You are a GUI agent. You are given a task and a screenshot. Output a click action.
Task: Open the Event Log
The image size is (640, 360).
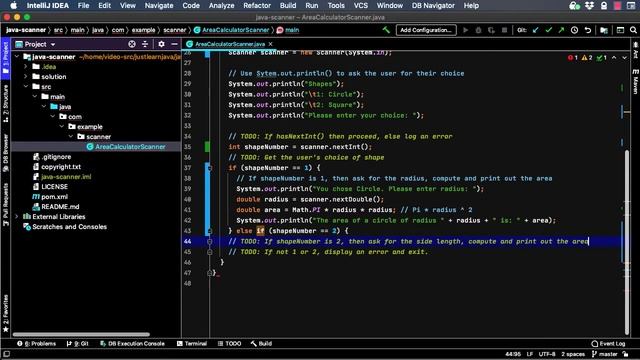(x=608, y=344)
